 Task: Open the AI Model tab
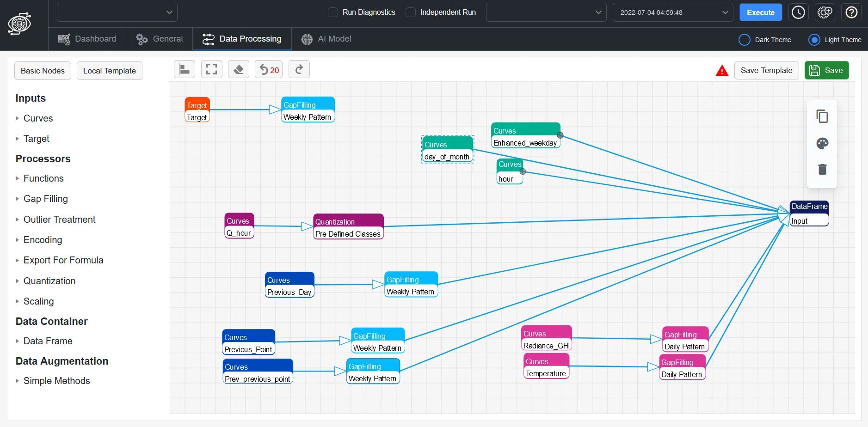pos(326,39)
